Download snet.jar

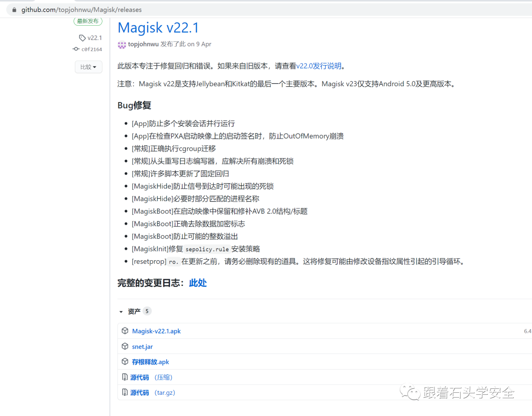pos(142,347)
